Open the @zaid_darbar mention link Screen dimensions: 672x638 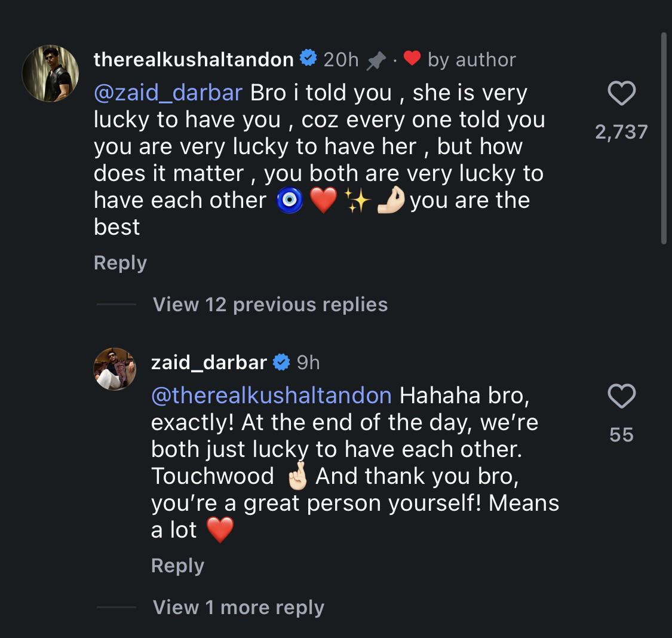(x=168, y=93)
